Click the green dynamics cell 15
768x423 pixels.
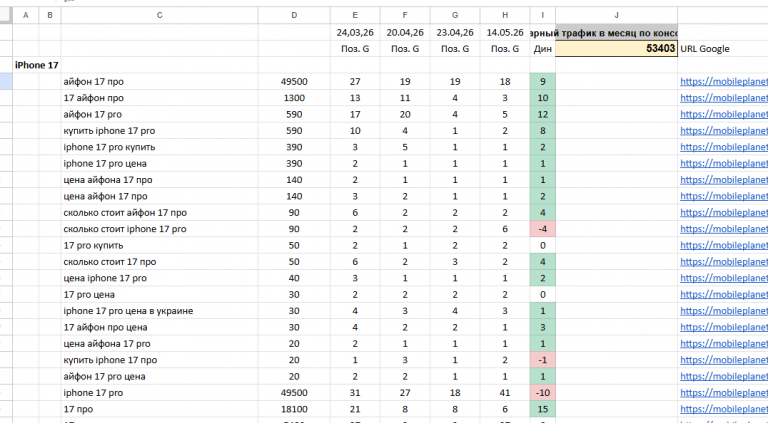pos(543,409)
